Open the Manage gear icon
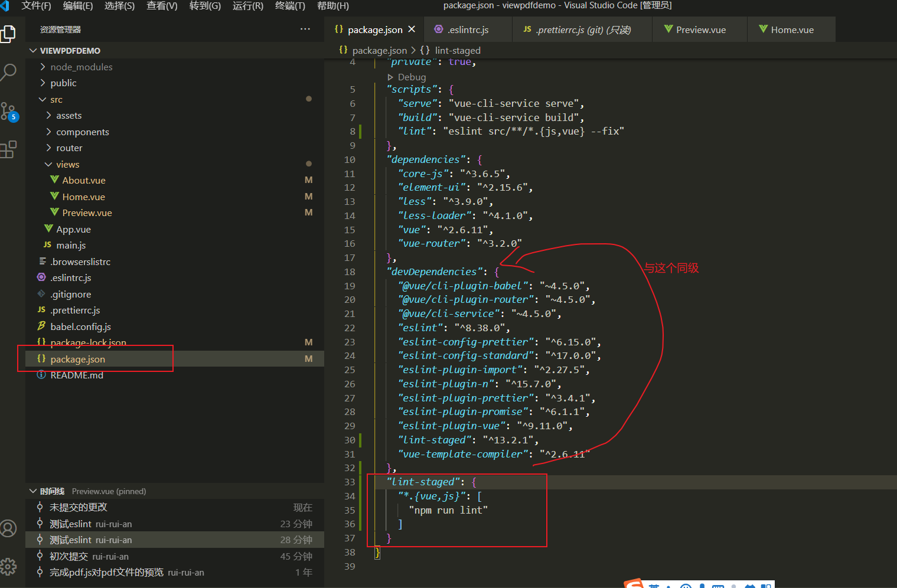The image size is (897, 588). pos(8,567)
